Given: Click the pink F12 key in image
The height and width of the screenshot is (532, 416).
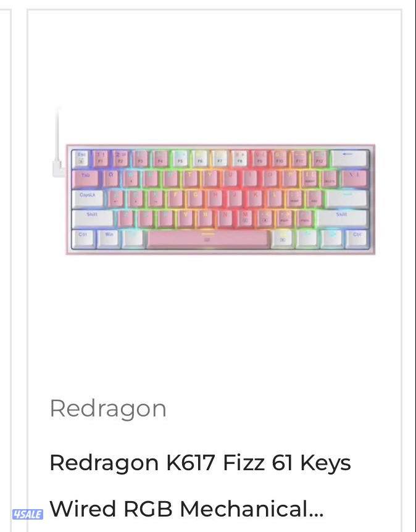Looking at the screenshot, I should [319, 159].
